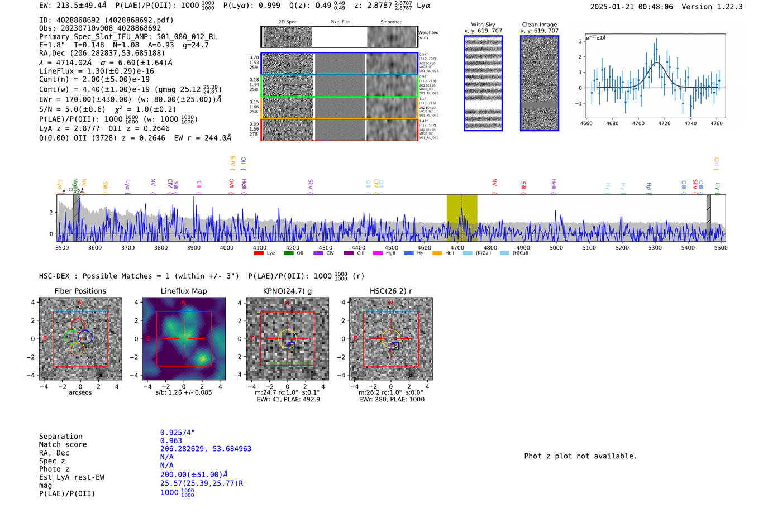Open the Clean Image cutout

click(540, 83)
